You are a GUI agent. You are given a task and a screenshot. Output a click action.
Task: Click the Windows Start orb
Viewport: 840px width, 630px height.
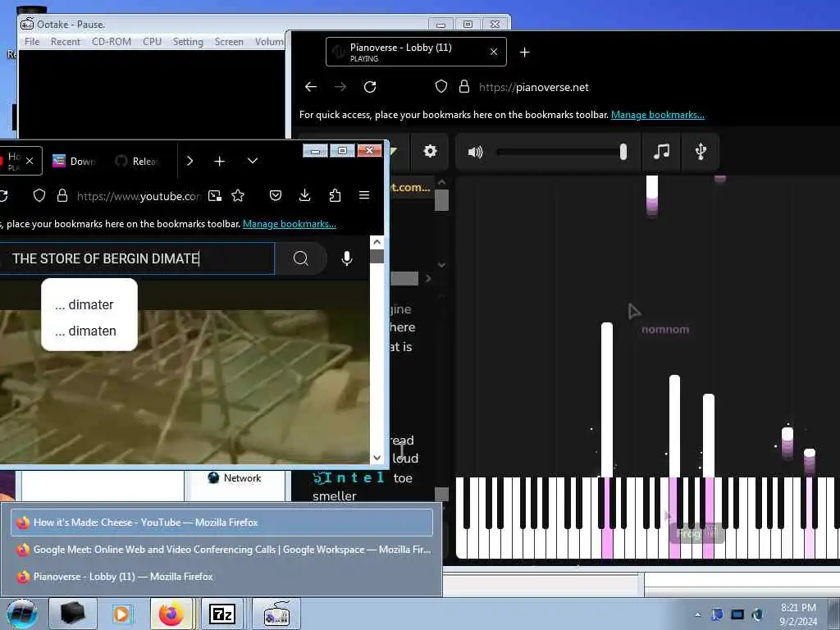22,614
